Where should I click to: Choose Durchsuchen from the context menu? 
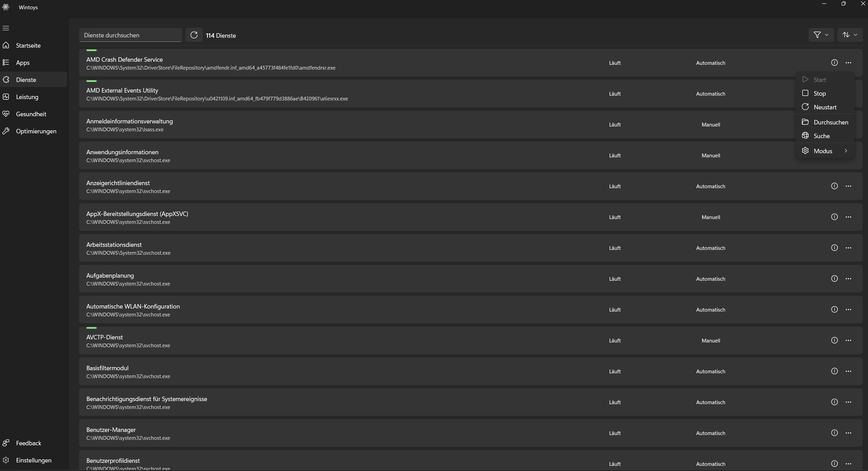coord(830,122)
